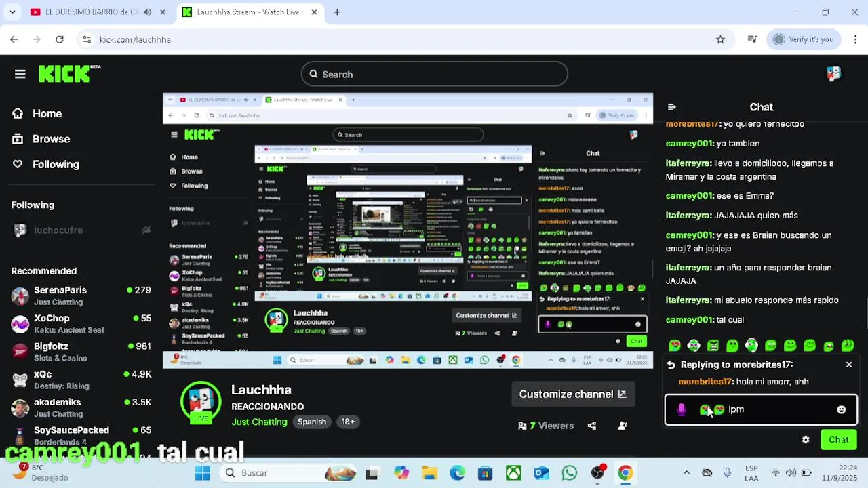This screenshot has height=488, width=868.
Task: Collapse the chat panel arrow icon
Action: click(x=671, y=107)
